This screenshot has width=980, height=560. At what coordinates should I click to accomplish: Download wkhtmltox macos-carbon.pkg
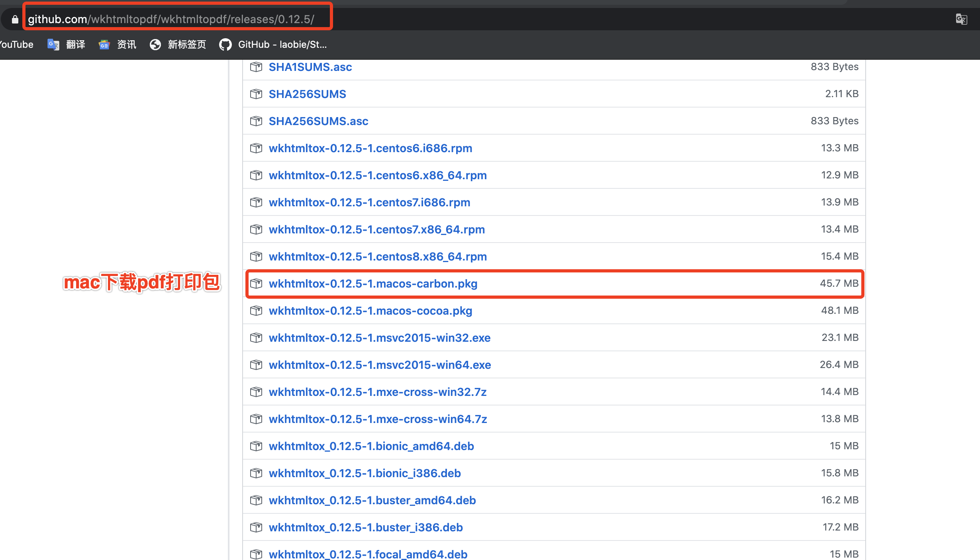click(x=373, y=284)
